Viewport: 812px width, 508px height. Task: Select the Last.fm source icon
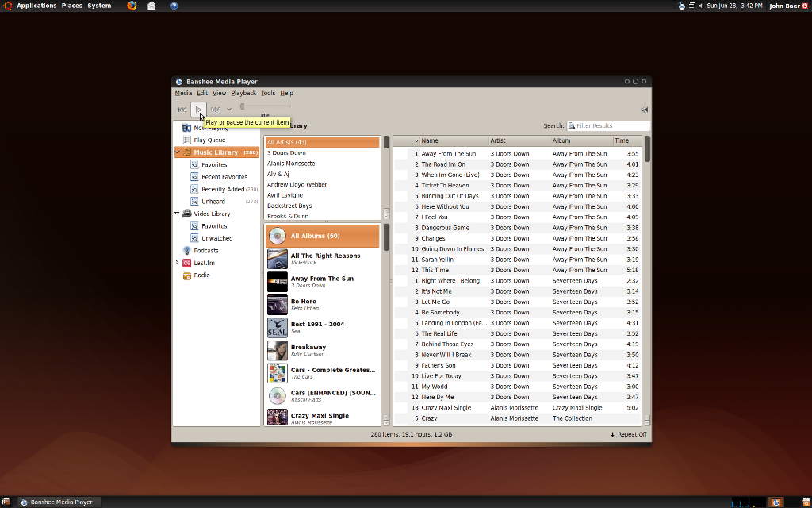click(187, 263)
